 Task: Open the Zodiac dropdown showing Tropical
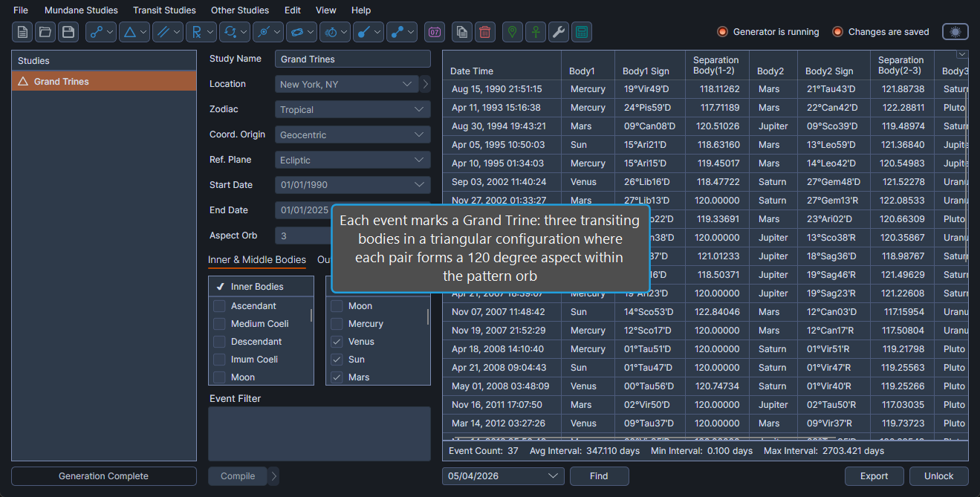pos(353,110)
